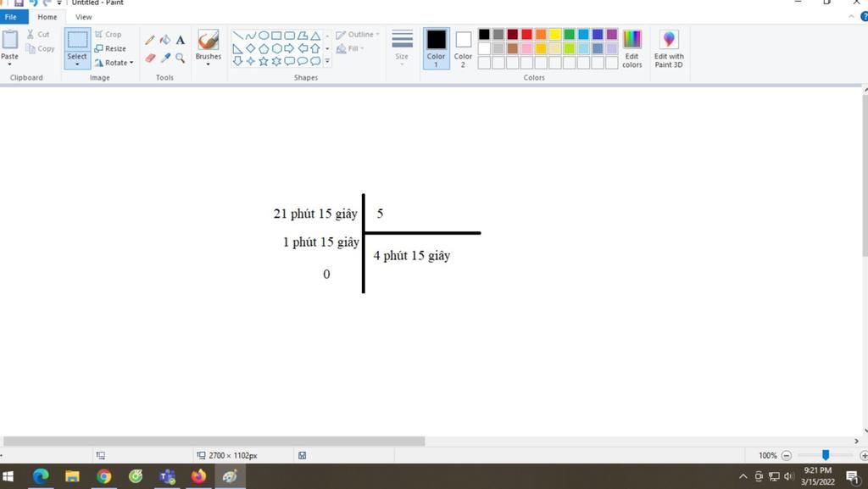Open Microsoft Teams from the taskbar
This screenshot has height=489, width=868.
coord(167,476)
